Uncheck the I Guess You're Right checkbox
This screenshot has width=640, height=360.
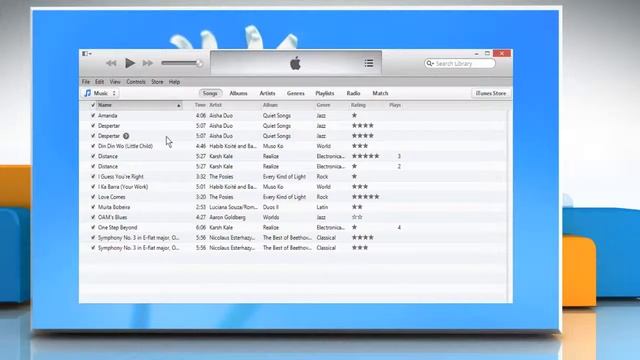pos(93,177)
